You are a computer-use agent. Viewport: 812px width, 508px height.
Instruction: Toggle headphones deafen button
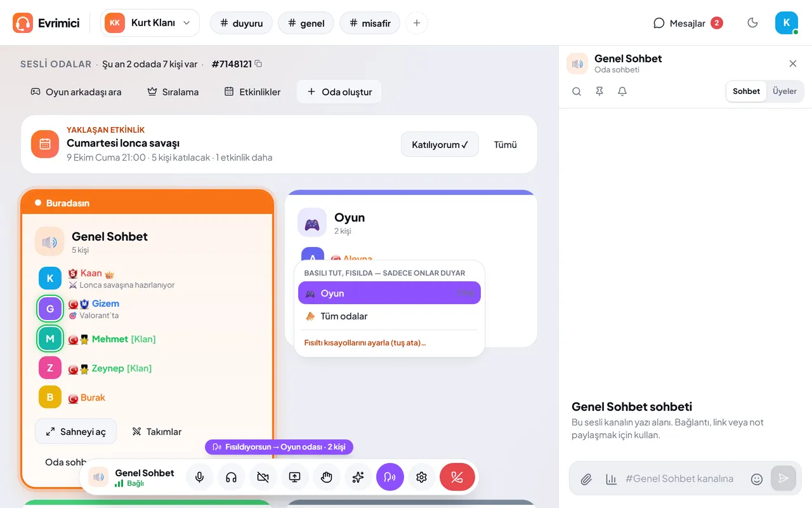pos(232,477)
